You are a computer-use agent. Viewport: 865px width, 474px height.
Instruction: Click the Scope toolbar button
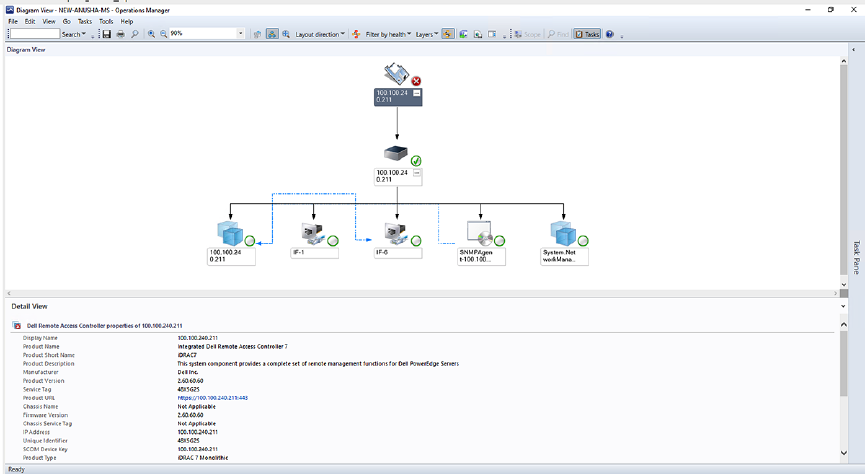point(527,34)
